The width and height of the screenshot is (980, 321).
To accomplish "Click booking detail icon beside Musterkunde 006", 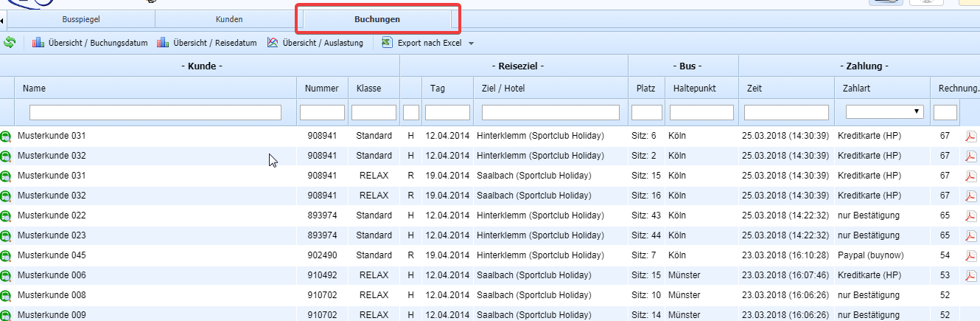I will (6, 276).
